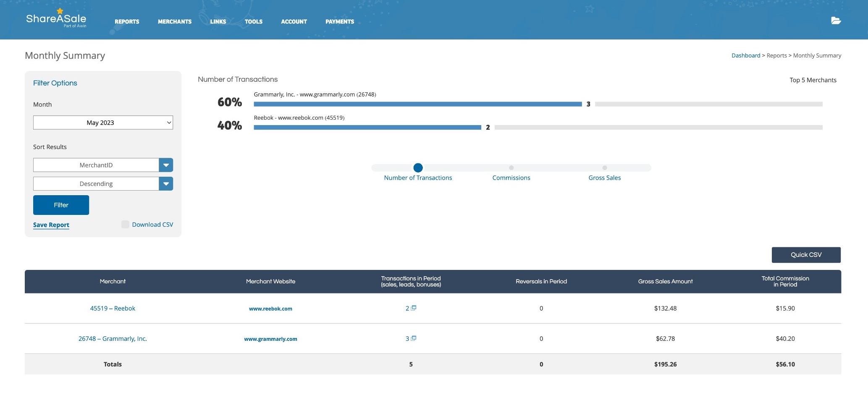Open the Reports menu

tap(127, 21)
